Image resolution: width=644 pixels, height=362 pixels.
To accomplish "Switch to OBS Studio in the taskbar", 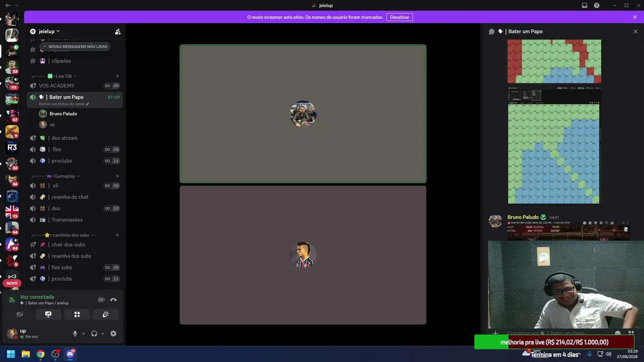I will tap(55, 354).
